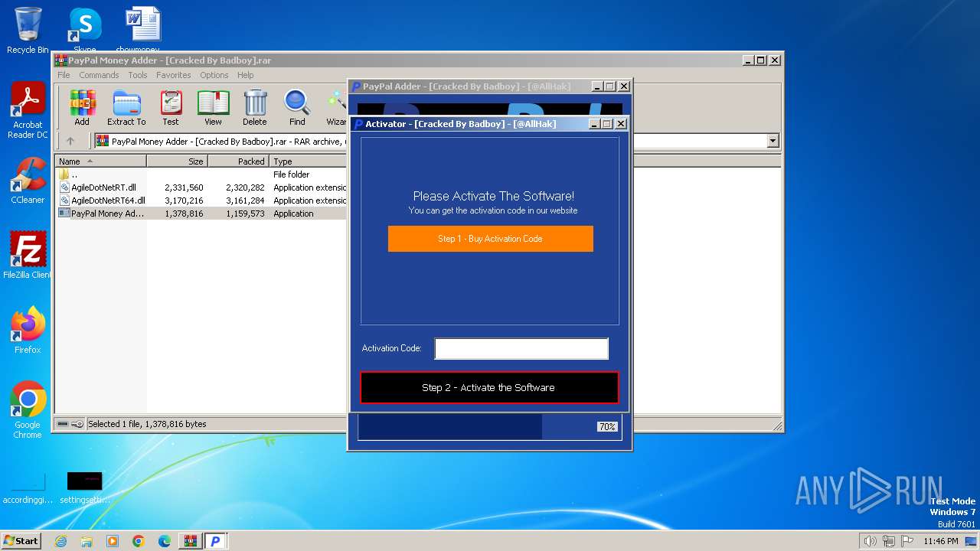Image resolution: width=980 pixels, height=551 pixels.
Task: Open Edge from the taskbar
Action: click(x=164, y=541)
